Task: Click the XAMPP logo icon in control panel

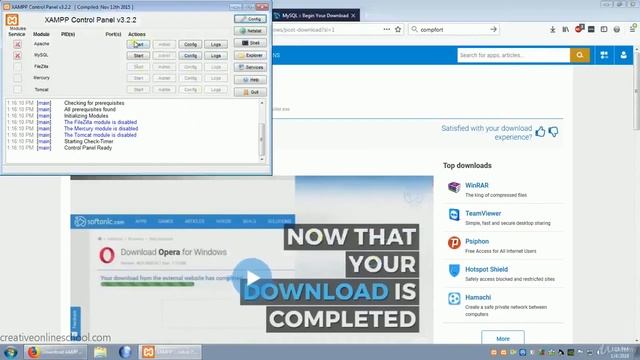Action: pos(12,20)
